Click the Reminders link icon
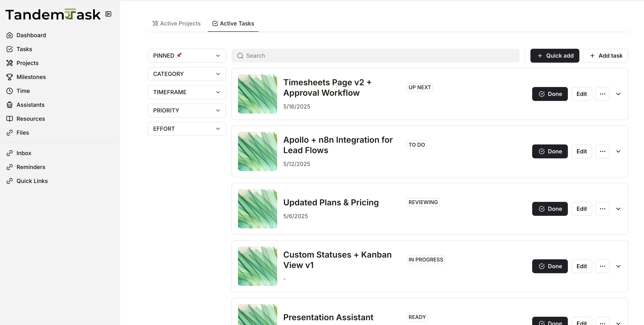The image size is (644, 325). [10, 167]
